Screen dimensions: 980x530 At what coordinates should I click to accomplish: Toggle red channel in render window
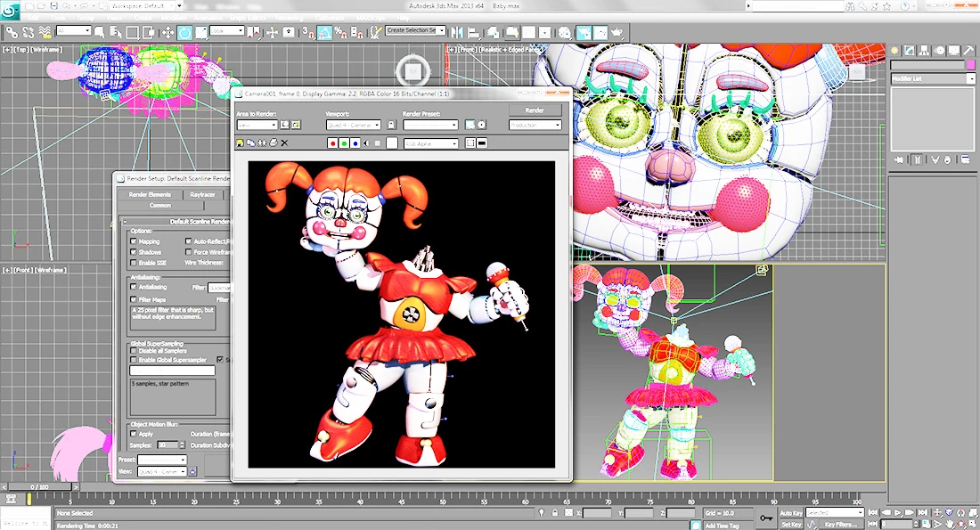(332, 143)
